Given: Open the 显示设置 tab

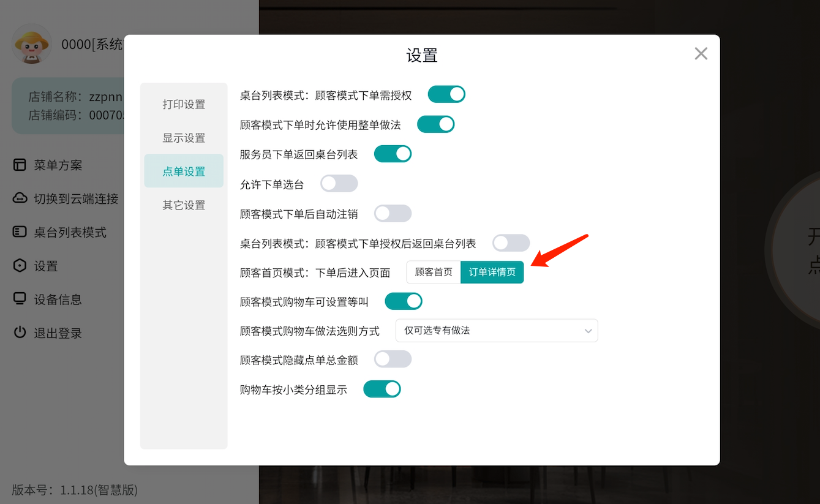Looking at the screenshot, I should coord(184,138).
